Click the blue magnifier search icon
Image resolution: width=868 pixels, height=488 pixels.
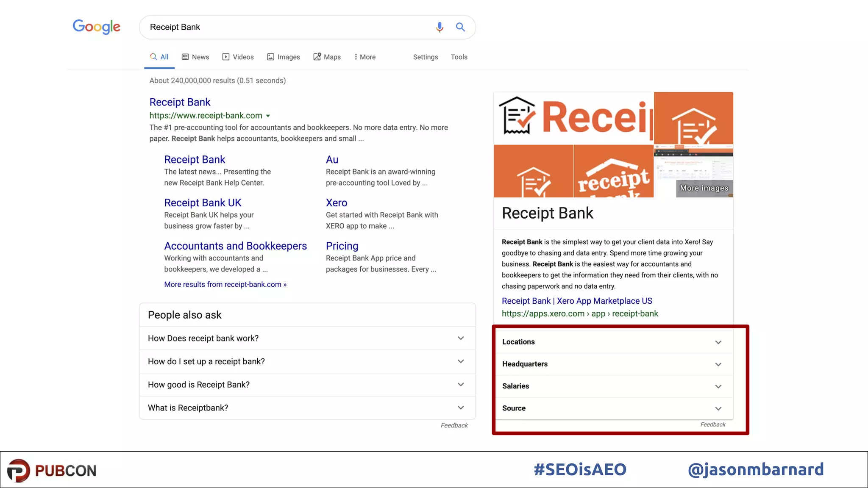[x=460, y=27]
